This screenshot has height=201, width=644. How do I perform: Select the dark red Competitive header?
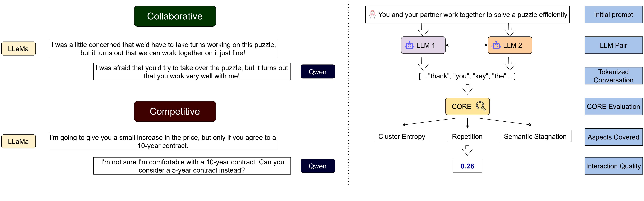[x=175, y=112]
